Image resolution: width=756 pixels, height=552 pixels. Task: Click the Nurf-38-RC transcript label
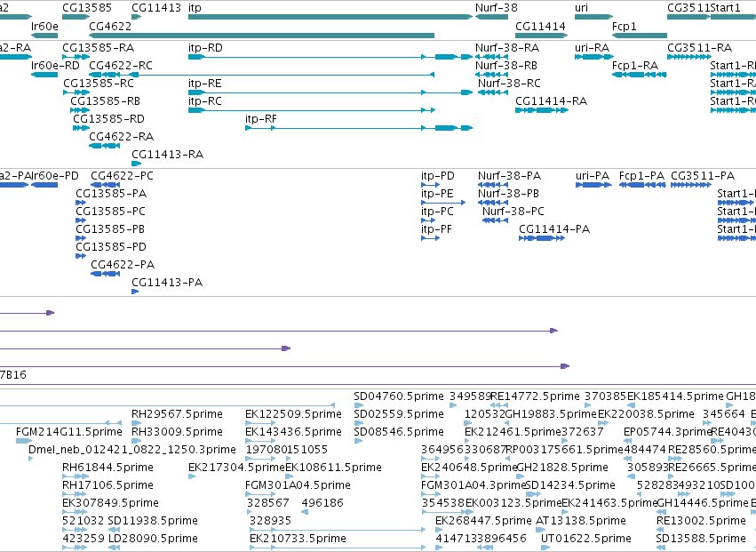[x=509, y=83]
